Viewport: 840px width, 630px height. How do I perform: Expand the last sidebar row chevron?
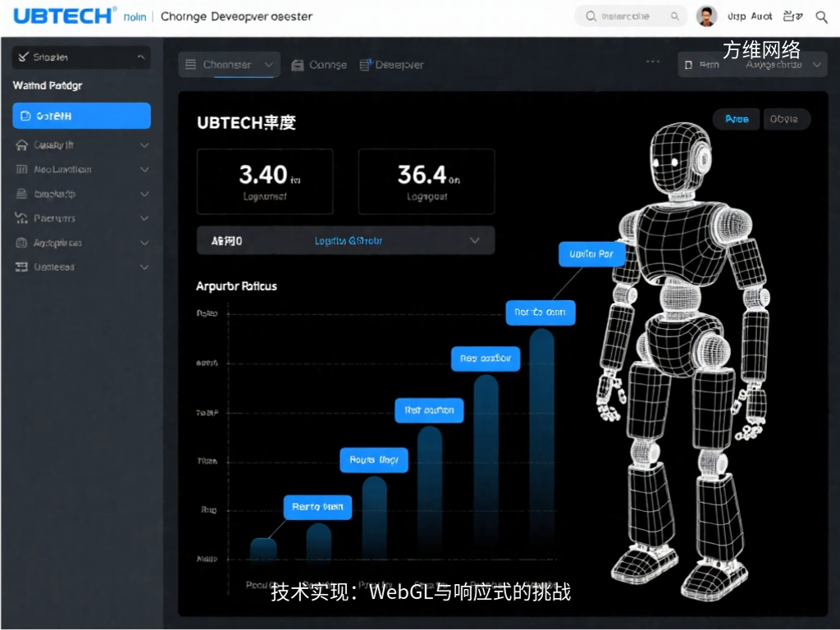pyautogui.click(x=144, y=267)
